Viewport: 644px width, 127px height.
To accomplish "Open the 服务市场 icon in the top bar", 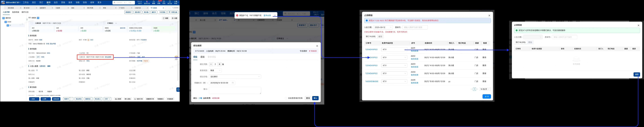I will point(147,2).
